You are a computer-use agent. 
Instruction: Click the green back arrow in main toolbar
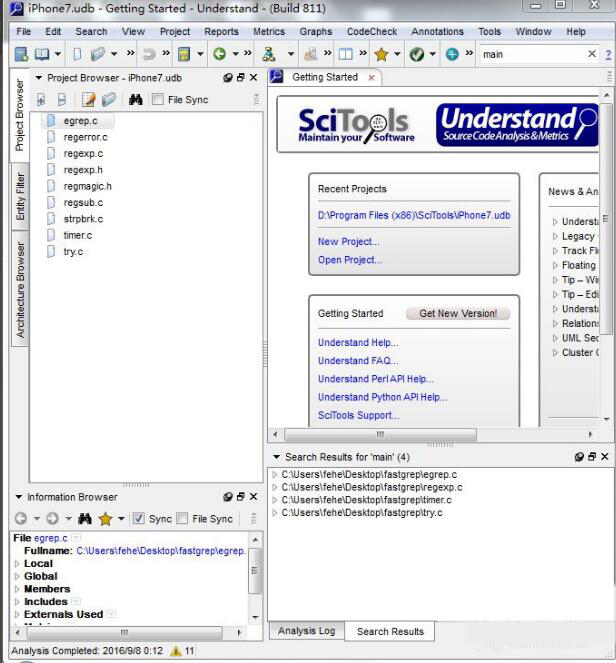[219, 54]
